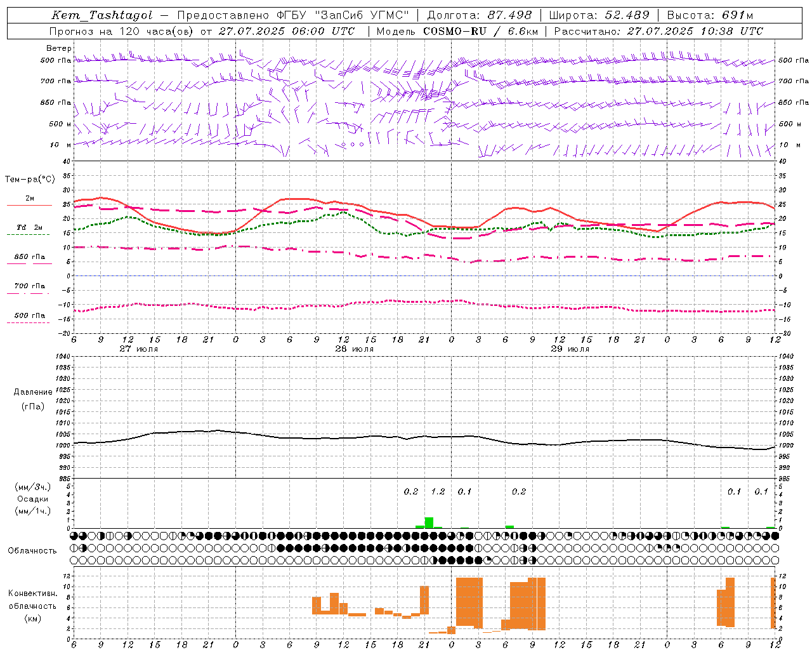Click the '29 июля' date label
This screenshot has height=650, width=812.
[x=570, y=349]
